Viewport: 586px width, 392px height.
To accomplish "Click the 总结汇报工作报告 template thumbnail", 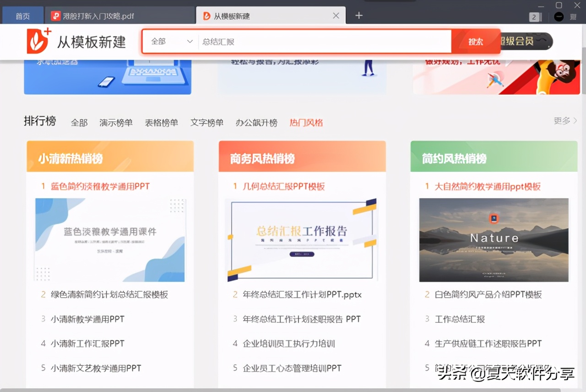I will tap(302, 240).
